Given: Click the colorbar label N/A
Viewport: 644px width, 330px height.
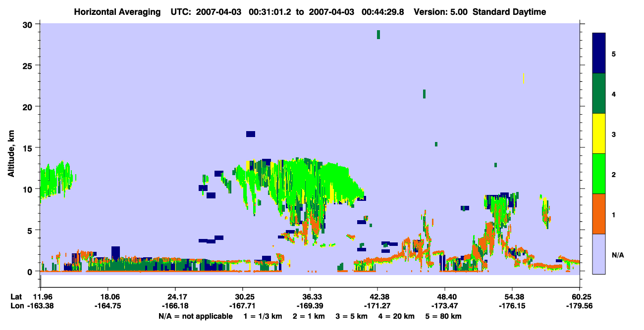Looking at the screenshot, I should [x=617, y=255].
